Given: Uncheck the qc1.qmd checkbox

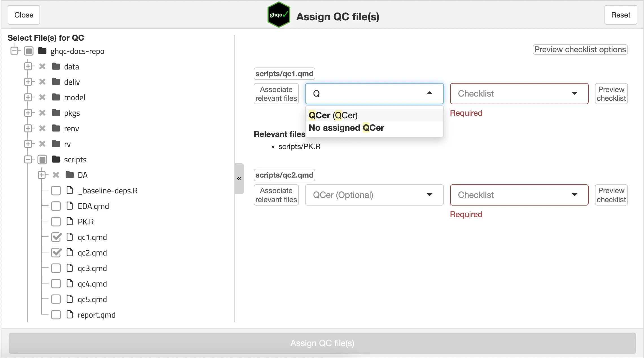Looking at the screenshot, I should (x=56, y=237).
